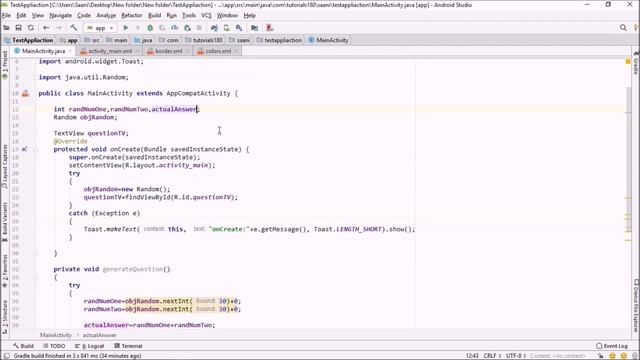Navigate back with the left arrow icon
Screen dimensions: 640x360
(46, 28)
